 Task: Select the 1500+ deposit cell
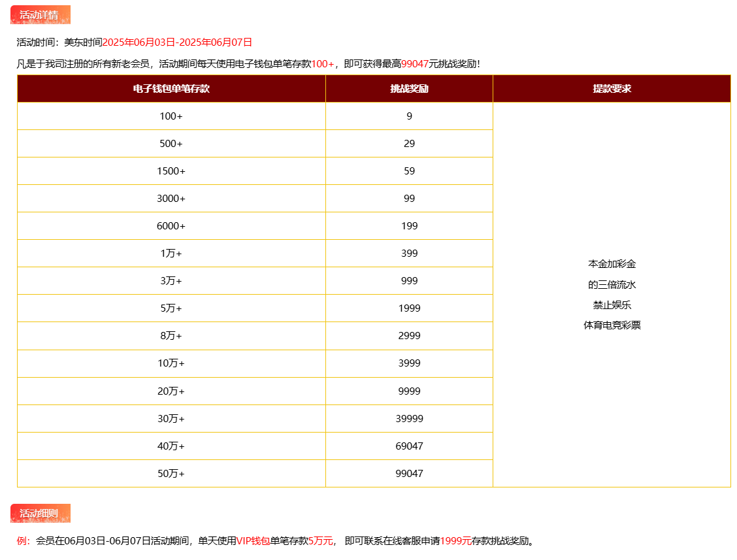click(171, 171)
